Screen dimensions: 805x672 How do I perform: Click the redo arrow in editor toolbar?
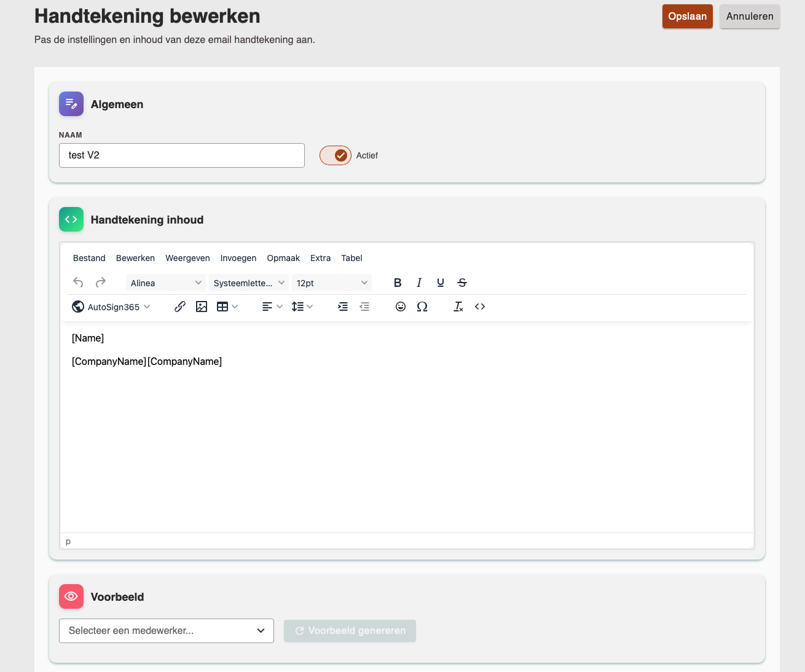(x=101, y=283)
